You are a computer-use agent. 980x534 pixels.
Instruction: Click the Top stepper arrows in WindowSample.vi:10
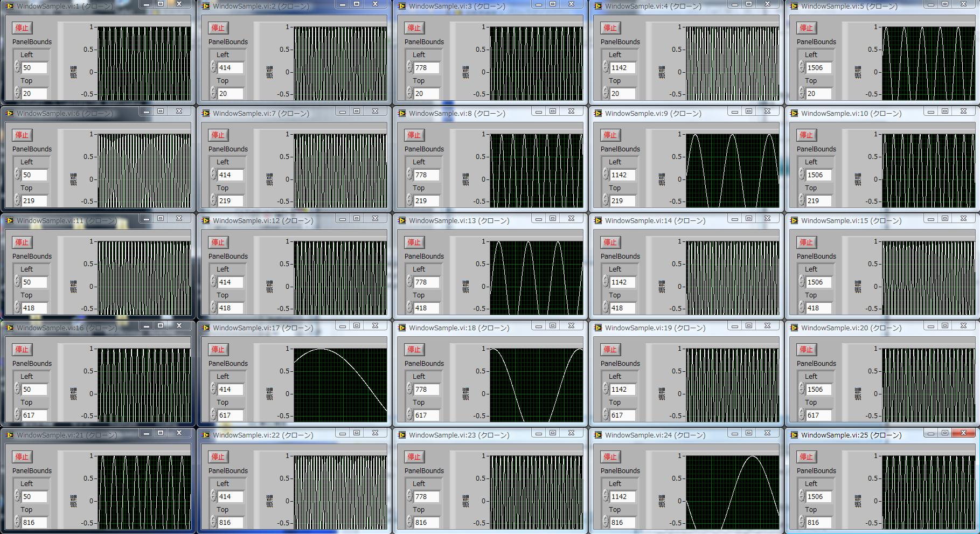pos(802,200)
